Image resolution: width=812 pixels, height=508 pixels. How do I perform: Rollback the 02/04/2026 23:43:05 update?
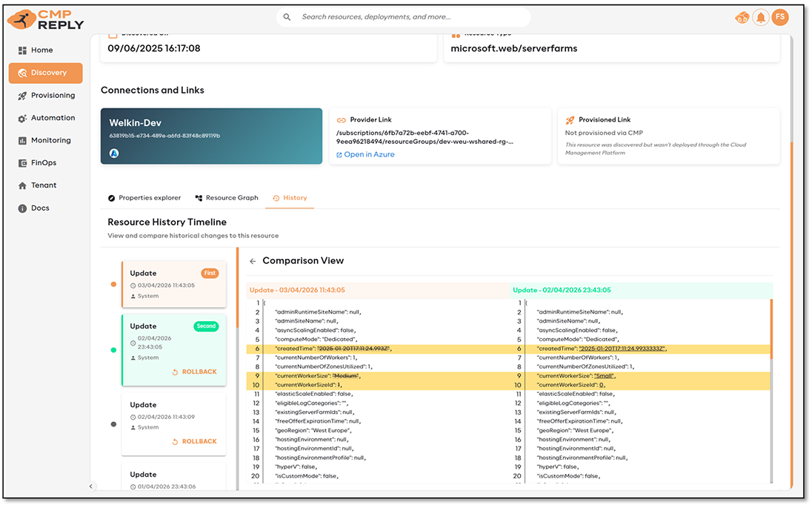pos(194,372)
